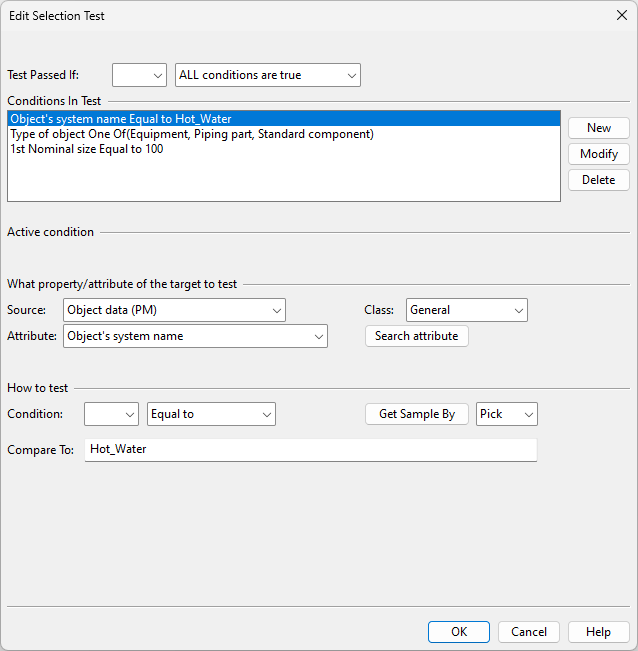This screenshot has height=651, width=638.
Task: Confirm the dialog with OK
Action: pos(458,632)
